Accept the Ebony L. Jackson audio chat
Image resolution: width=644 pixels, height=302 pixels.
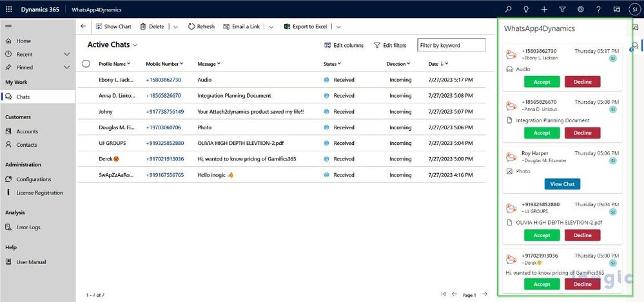pos(542,82)
